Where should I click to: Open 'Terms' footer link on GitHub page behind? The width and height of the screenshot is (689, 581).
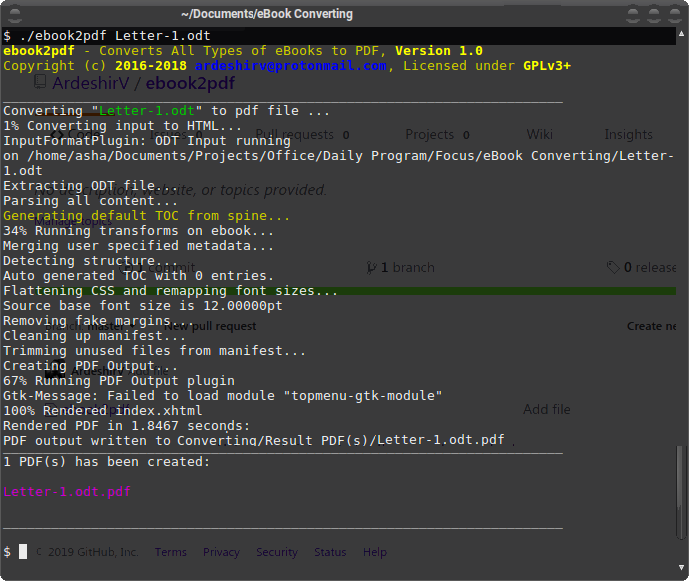[170, 552]
